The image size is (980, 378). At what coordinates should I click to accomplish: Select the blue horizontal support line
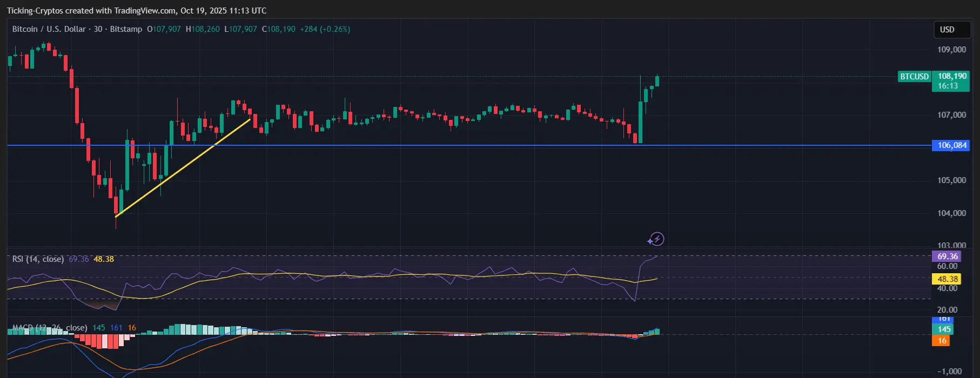tap(469, 145)
